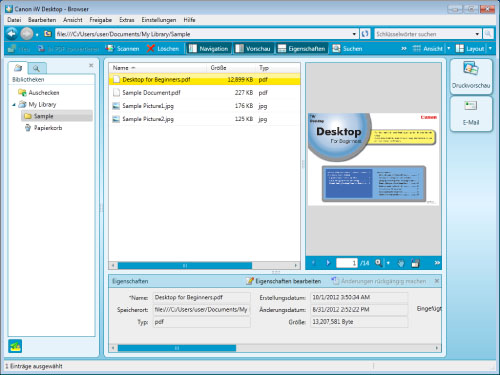This screenshot has width=500, height=375.
Task: Go back with the blue arrow button
Action: [x=11, y=34]
